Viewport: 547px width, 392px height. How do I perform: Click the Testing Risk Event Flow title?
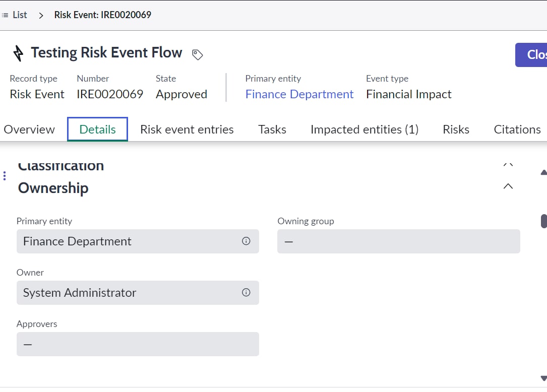(106, 53)
